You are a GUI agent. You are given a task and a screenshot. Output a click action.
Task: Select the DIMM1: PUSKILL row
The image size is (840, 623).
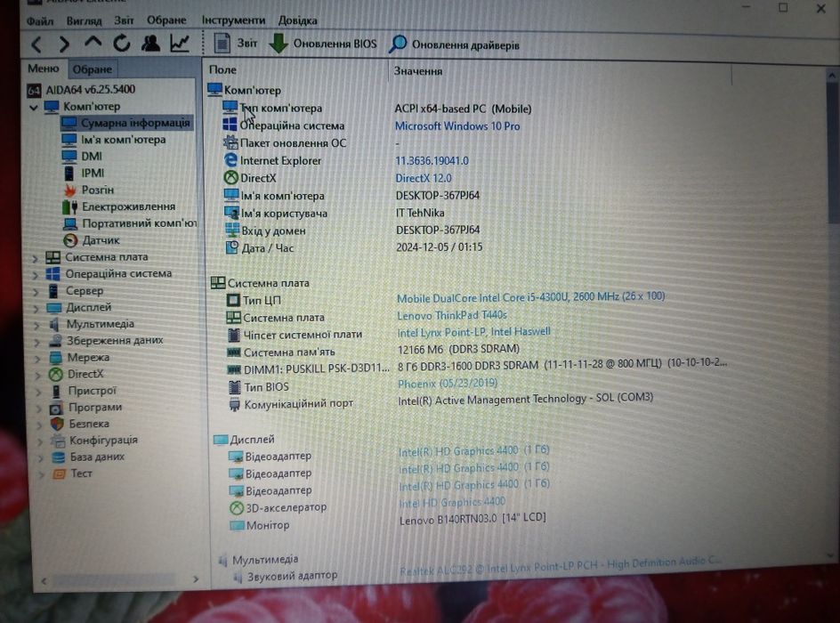click(477, 368)
